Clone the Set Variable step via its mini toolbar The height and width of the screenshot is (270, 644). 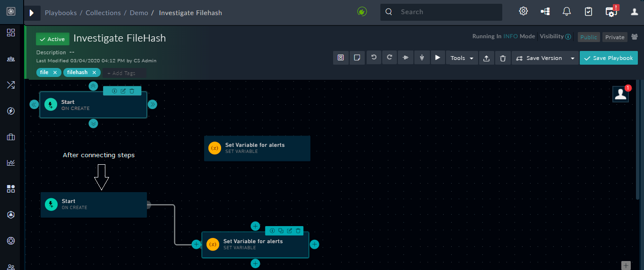(281, 231)
